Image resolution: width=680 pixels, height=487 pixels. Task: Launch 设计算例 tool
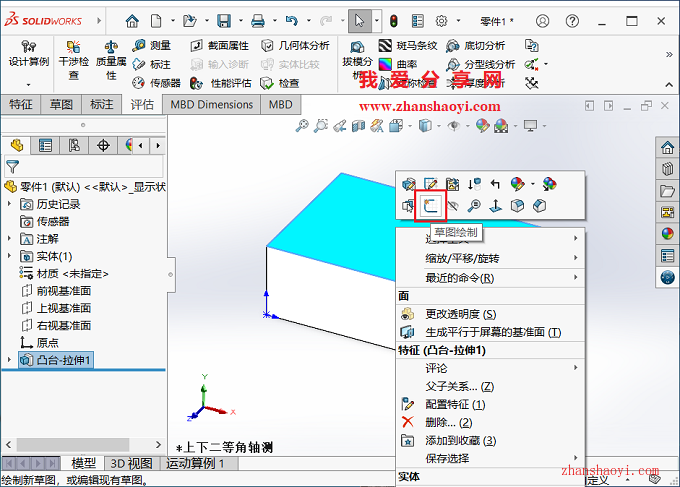coord(29,54)
